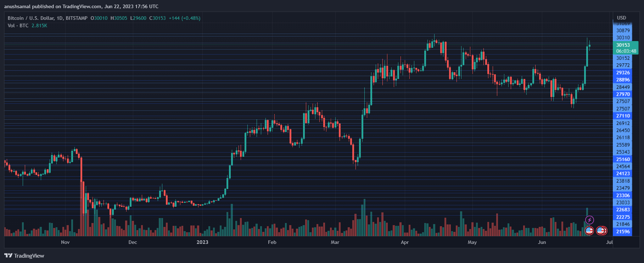Click the overlapping US flag event icons

(601, 230)
